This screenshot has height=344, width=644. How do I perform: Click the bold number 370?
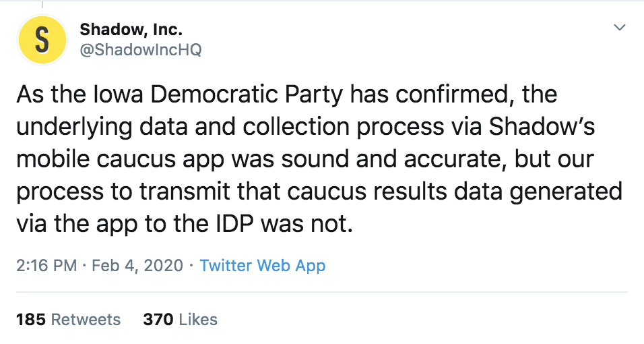point(158,319)
